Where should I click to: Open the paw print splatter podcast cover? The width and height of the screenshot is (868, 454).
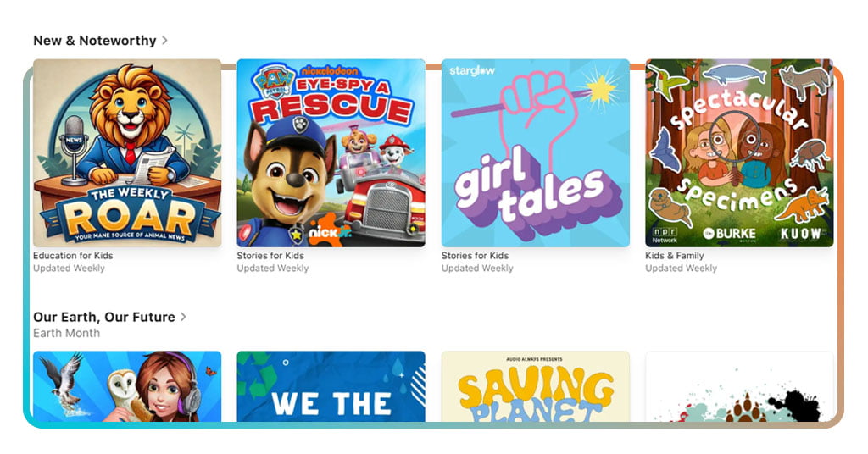739,386
